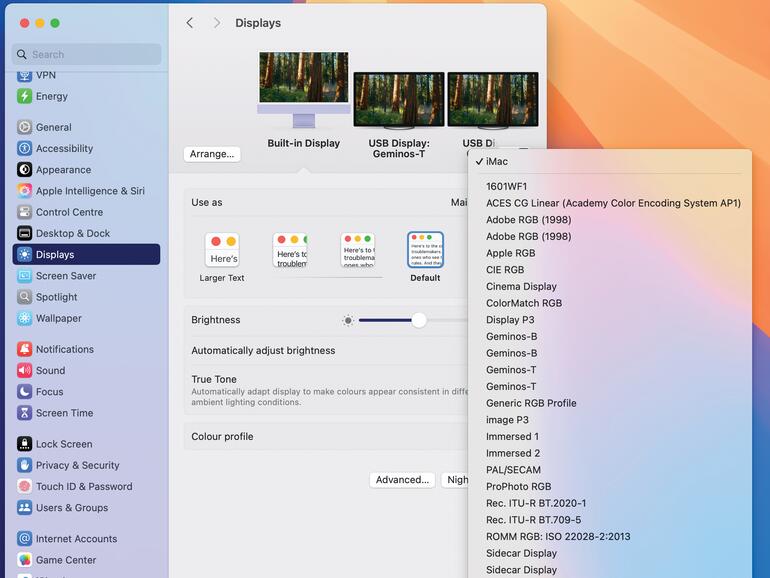Open Accessibility settings via its icon

click(24, 149)
